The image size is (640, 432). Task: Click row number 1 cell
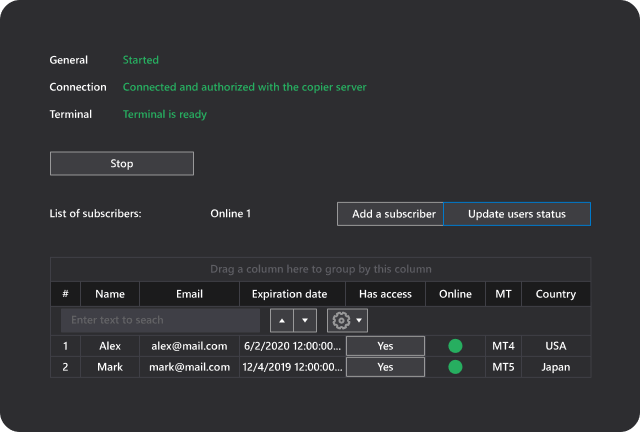coord(65,346)
